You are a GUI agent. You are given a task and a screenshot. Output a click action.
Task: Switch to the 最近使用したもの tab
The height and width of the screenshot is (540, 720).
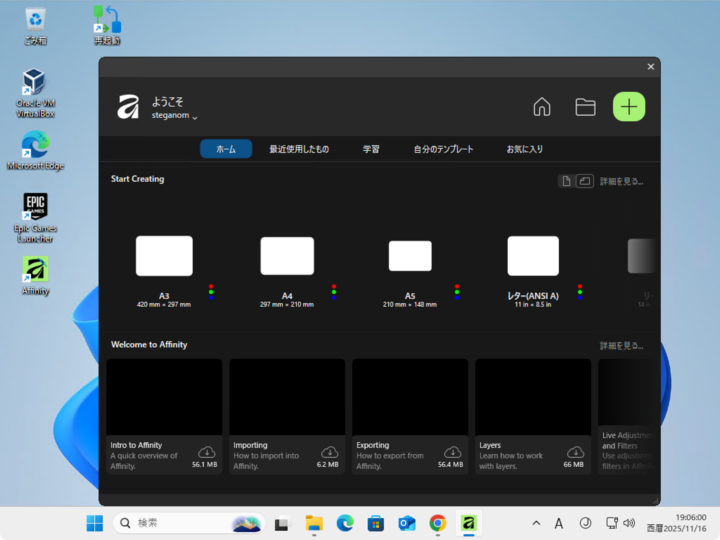(298, 149)
